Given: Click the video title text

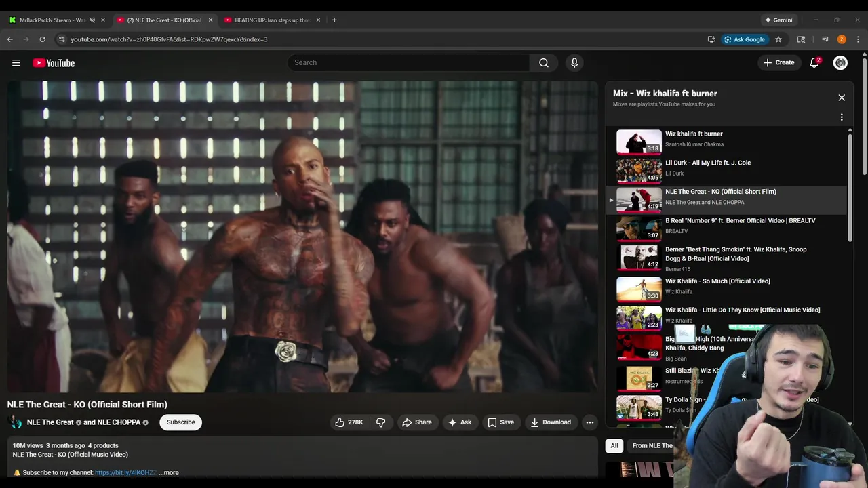Looking at the screenshot, I should 87,405.
